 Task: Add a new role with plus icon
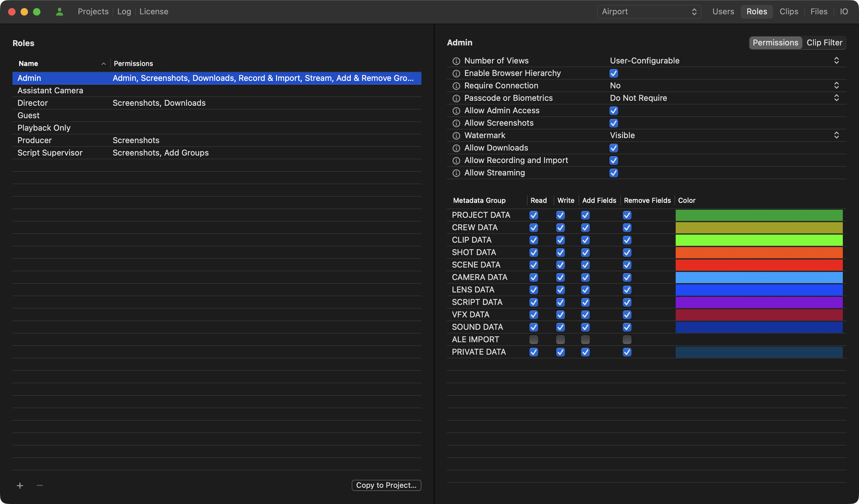pyautogui.click(x=20, y=485)
